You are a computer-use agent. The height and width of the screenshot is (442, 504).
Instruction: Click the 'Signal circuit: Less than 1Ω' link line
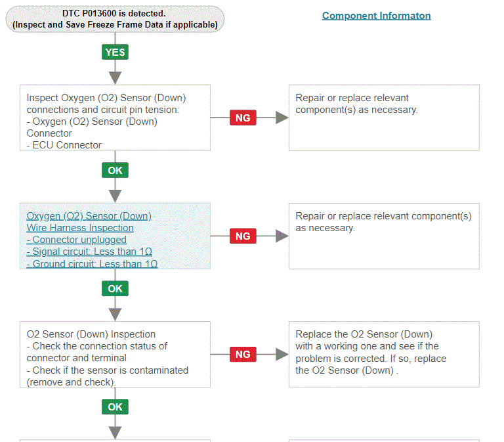pos(89,252)
